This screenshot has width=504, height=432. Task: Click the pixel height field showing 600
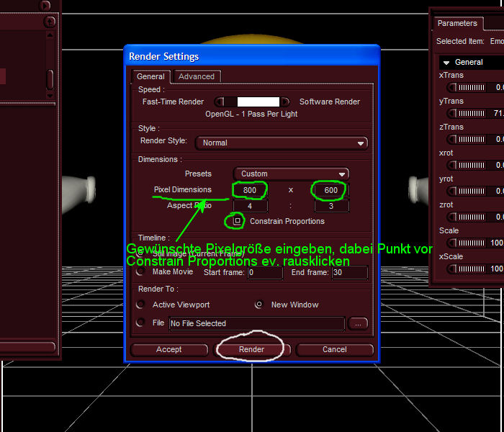click(331, 190)
